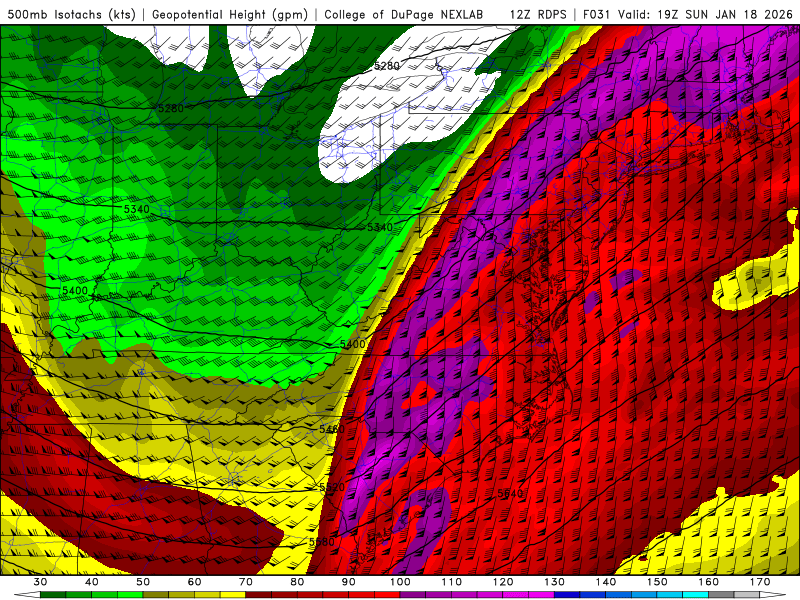Click the darkest green swatch starting at 30
Image resolution: width=800 pixels, height=600 pixels.
[x=53, y=595]
